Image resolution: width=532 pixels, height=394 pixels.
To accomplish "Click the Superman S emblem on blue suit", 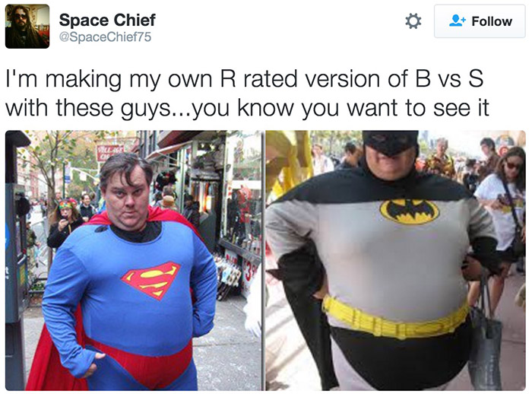I will point(151,280).
